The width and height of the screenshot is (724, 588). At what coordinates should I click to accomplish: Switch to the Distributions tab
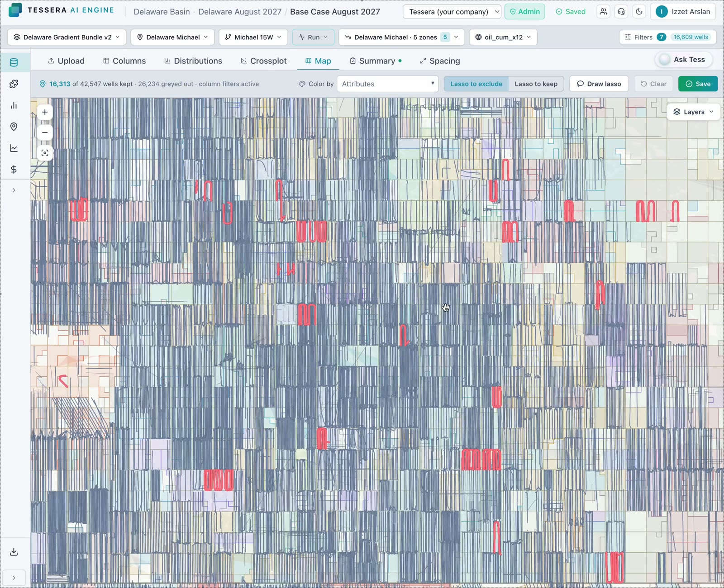[193, 61]
